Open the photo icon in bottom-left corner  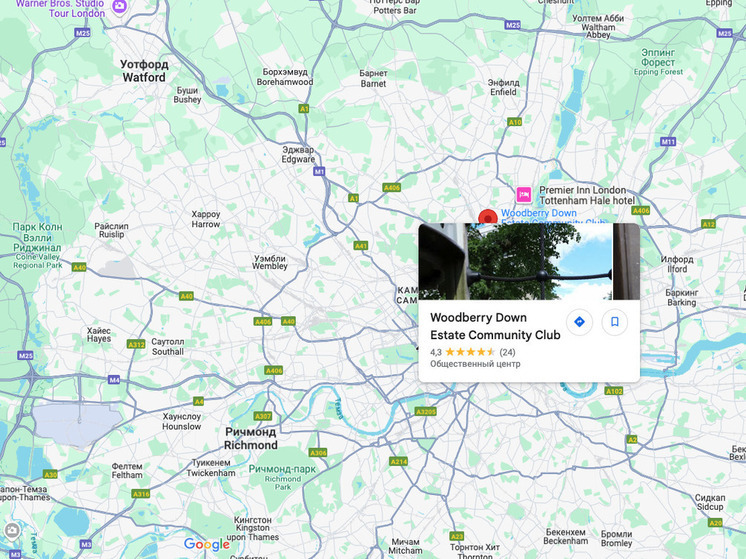(x=11, y=530)
